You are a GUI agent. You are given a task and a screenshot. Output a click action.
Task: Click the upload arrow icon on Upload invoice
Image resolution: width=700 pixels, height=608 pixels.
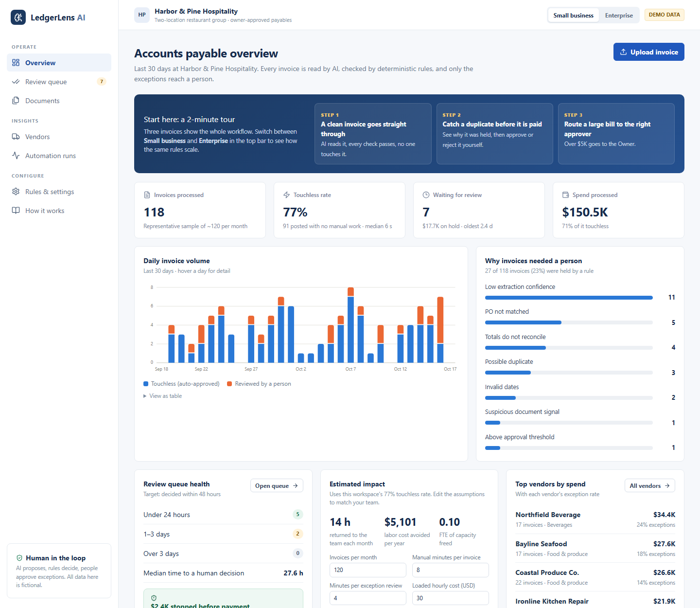pyautogui.click(x=623, y=52)
